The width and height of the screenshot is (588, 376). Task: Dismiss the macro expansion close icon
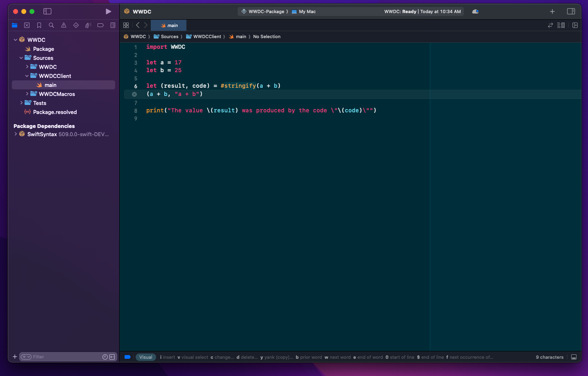point(134,94)
